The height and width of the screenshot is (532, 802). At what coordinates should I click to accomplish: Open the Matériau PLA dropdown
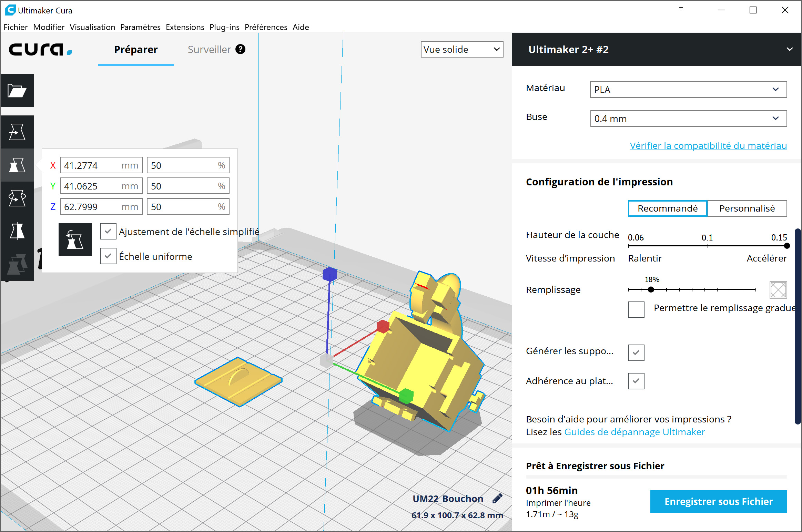688,90
